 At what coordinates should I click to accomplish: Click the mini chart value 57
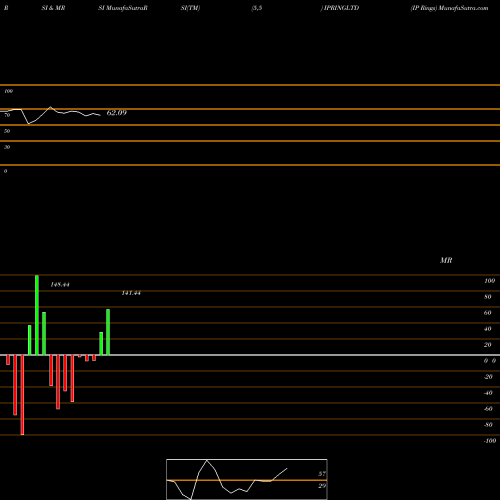pos(322,474)
